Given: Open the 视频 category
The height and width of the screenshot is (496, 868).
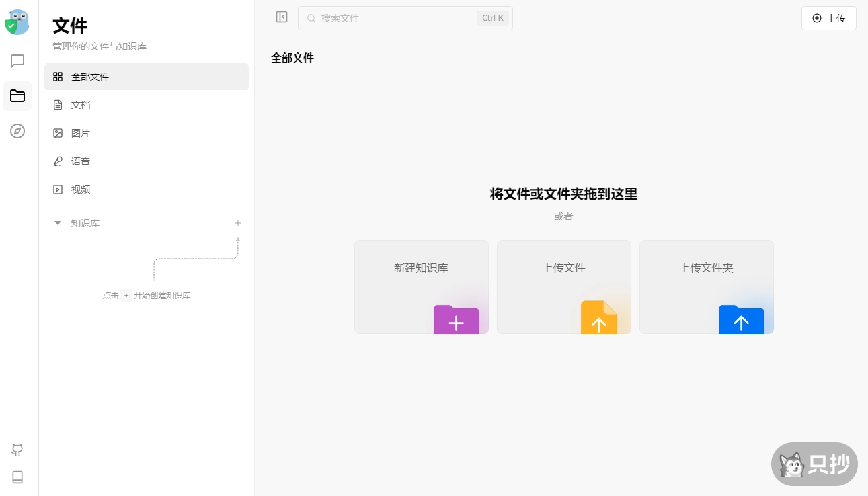Looking at the screenshot, I should (x=80, y=189).
